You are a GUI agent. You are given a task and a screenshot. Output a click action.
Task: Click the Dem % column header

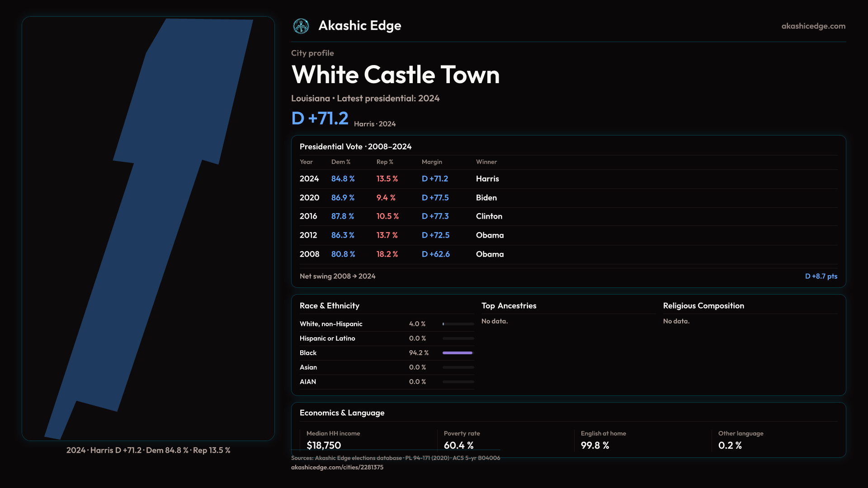(x=340, y=162)
